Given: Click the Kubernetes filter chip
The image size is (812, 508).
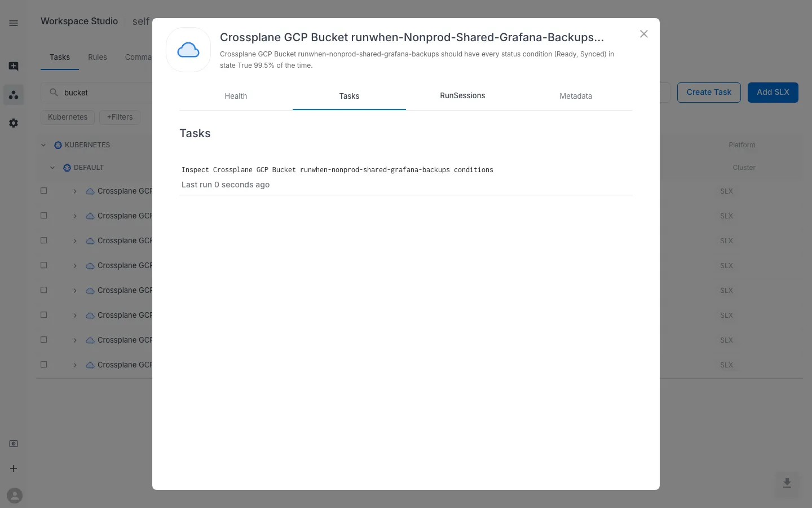Looking at the screenshot, I should click(68, 117).
